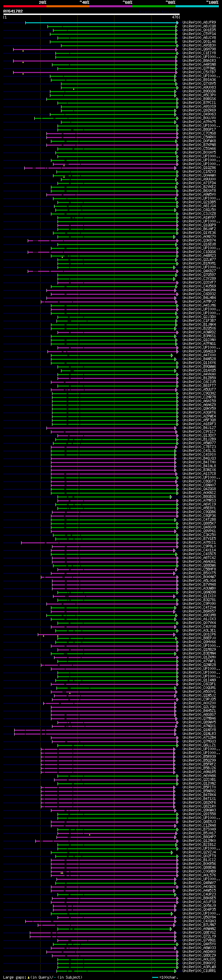Select the UniRef100_B4J127 label
Viewport: 222px width, 980px height.
click(x=199, y=428)
